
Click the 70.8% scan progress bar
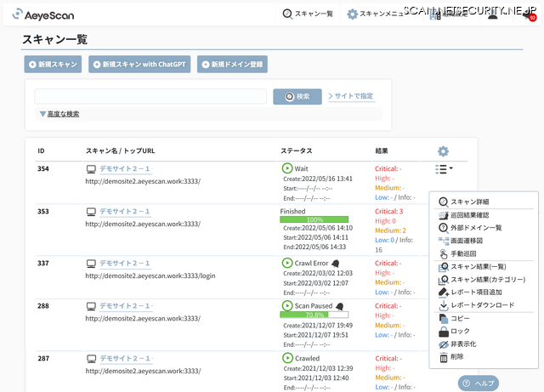coord(314,314)
